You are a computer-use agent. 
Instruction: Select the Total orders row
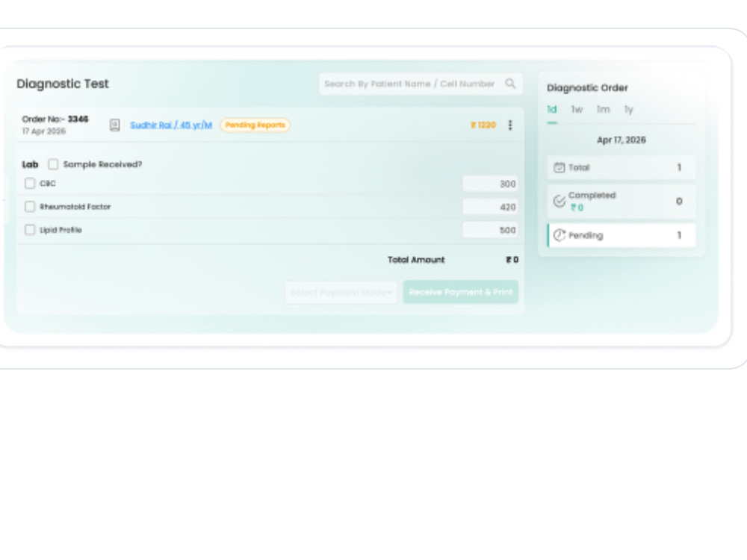[622, 167]
